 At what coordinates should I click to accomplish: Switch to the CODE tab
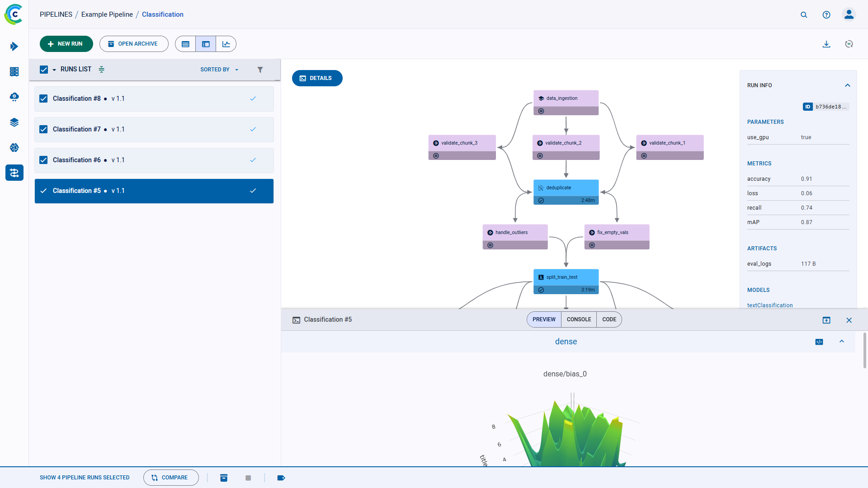pos(609,319)
